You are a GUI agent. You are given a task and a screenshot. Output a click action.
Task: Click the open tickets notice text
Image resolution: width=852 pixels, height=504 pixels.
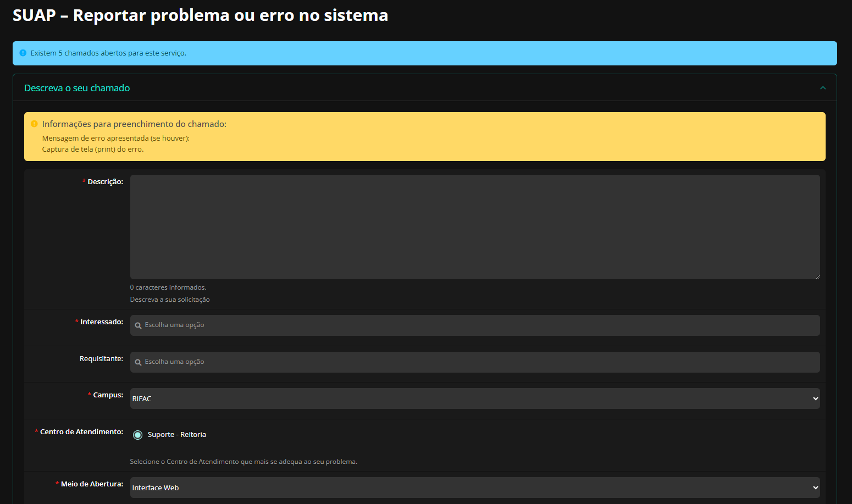(x=108, y=53)
